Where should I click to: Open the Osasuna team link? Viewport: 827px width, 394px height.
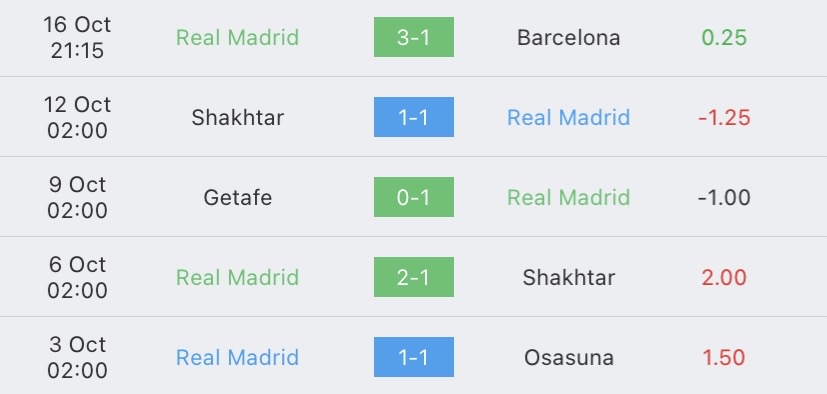coord(569,358)
